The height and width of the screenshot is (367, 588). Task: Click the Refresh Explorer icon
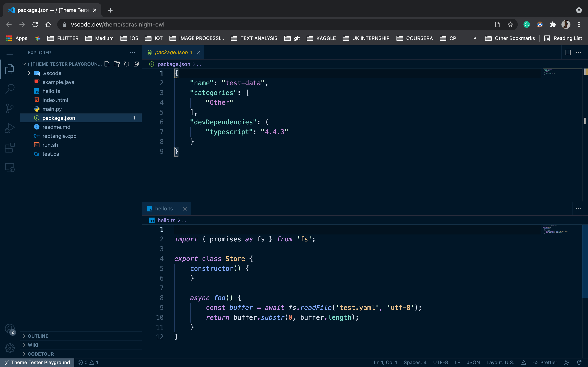127,64
